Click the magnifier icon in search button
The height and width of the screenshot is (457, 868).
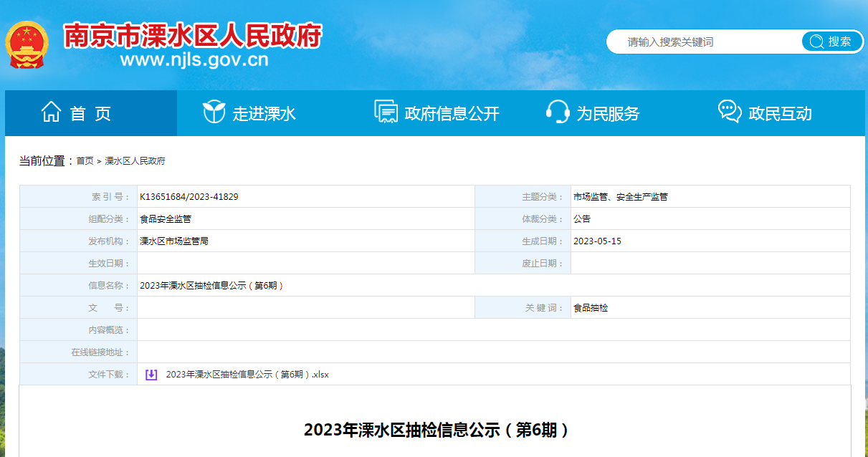click(x=816, y=42)
